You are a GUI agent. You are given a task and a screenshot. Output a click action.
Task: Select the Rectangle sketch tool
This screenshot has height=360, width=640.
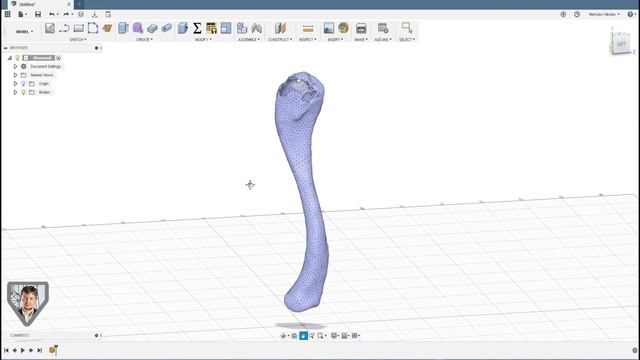(x=79, y=28)
